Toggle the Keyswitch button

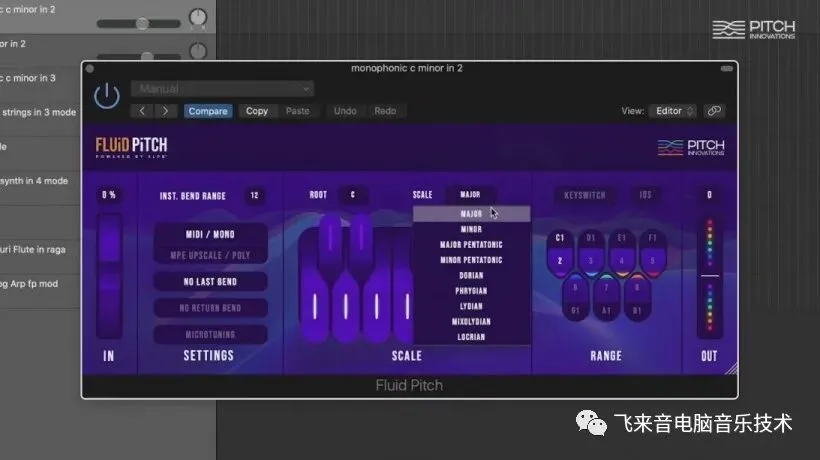(585, 195)
